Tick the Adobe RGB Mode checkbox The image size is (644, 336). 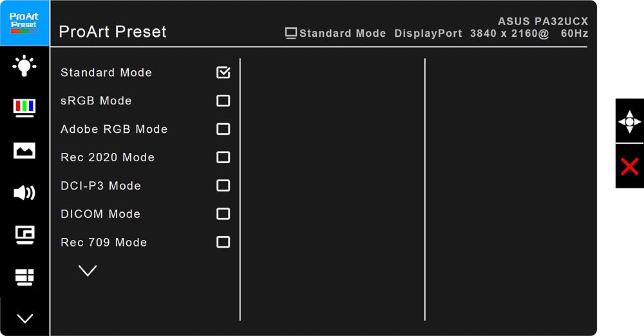(223, 129)
